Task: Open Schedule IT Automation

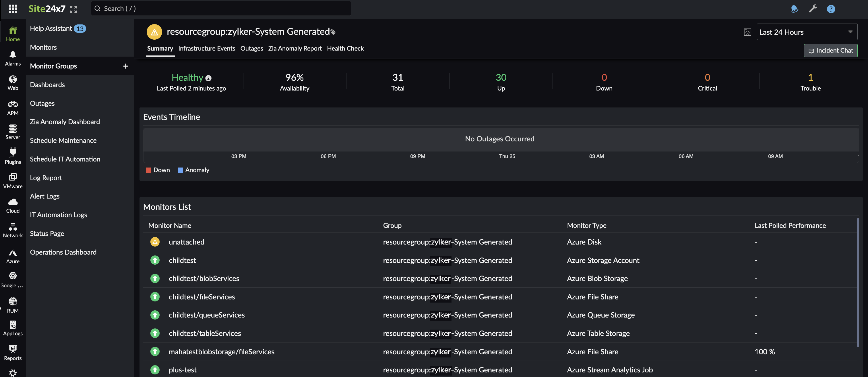Action: [65, 159]
